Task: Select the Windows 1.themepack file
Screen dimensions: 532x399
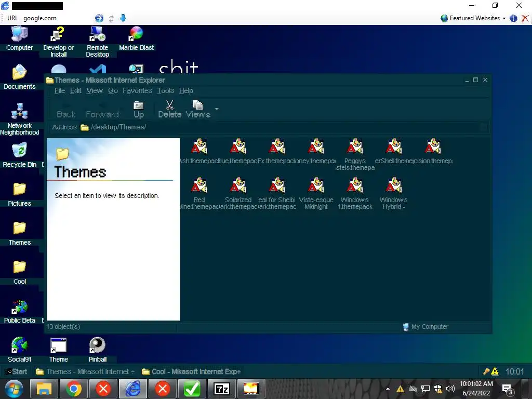Action: pos(355,193)
